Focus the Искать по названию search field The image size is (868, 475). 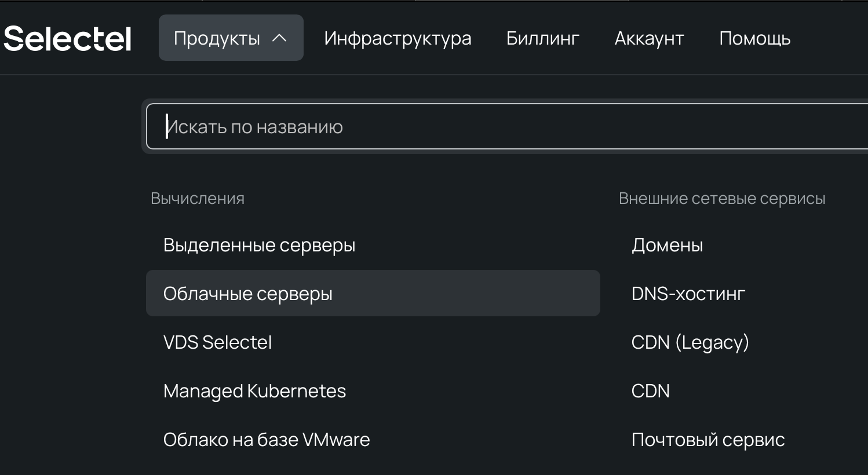coord(507,126)
